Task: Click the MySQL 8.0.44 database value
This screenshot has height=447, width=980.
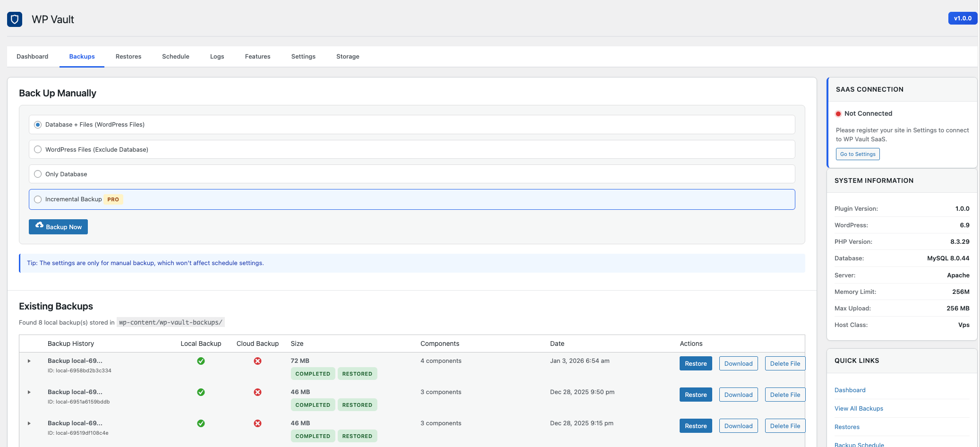Action: (x=948, y=258)
